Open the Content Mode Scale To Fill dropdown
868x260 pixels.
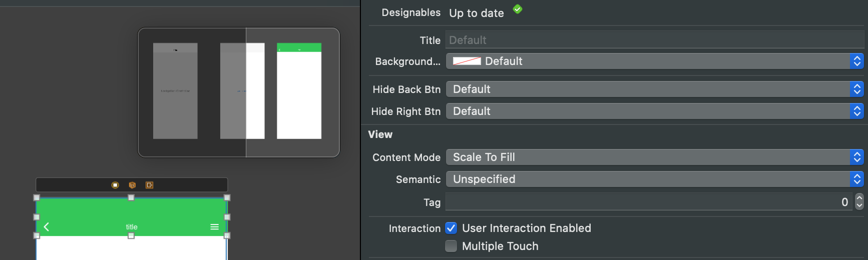[655, 157]
